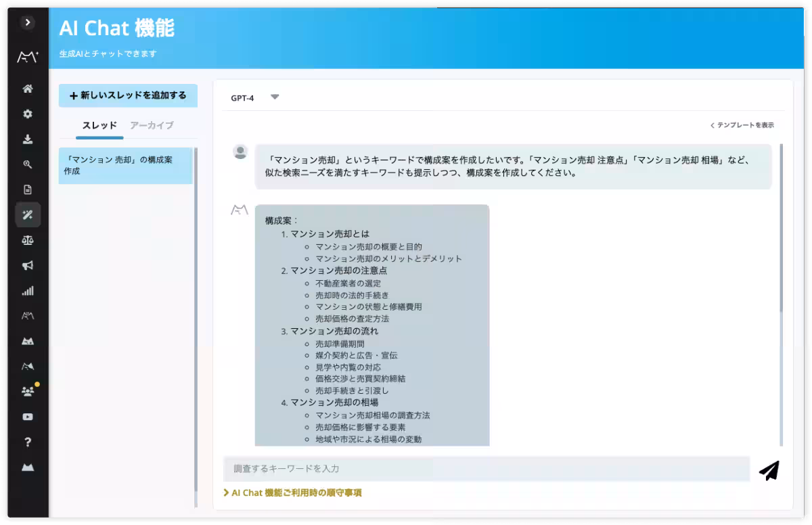Expand the テンプレートを表示 template panel
This screenshot has width=812, height=525.
tap(742, 124)
